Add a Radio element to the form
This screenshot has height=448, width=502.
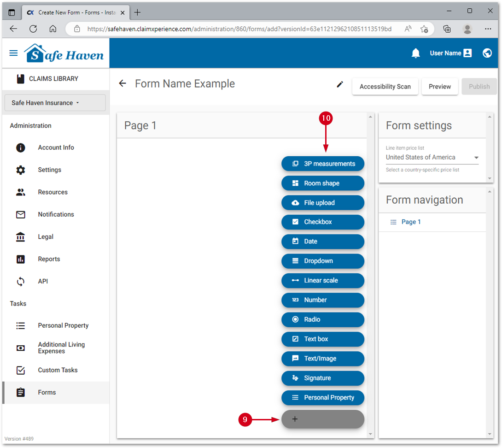click(322, 319)
